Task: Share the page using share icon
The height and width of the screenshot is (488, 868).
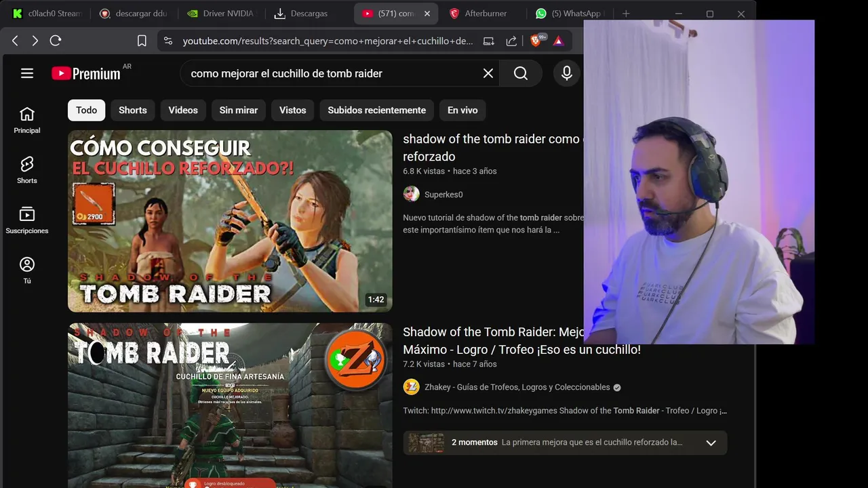Action: click(x=511, y=41)
